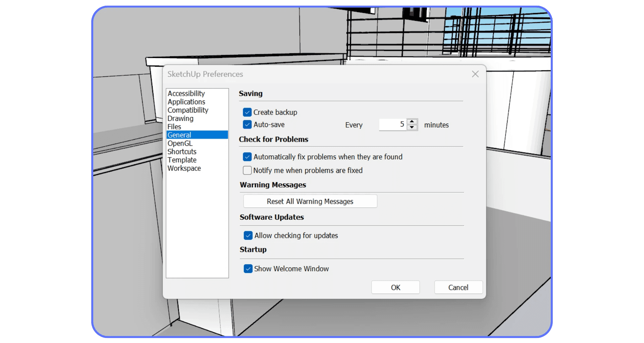Toggle the Show Welcome Window checkbox
Screen dimensions: 644x343
click(248, 269)
